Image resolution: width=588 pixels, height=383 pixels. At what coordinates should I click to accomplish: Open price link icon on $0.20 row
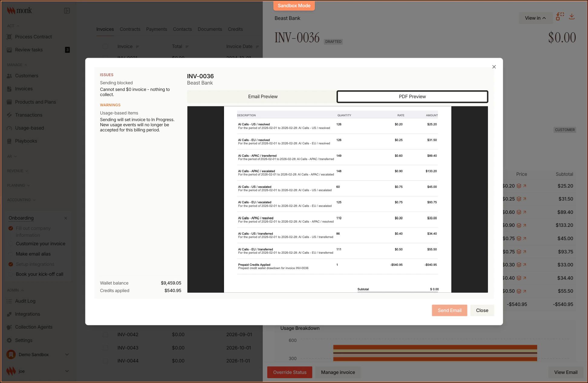(x=525, y=186)
